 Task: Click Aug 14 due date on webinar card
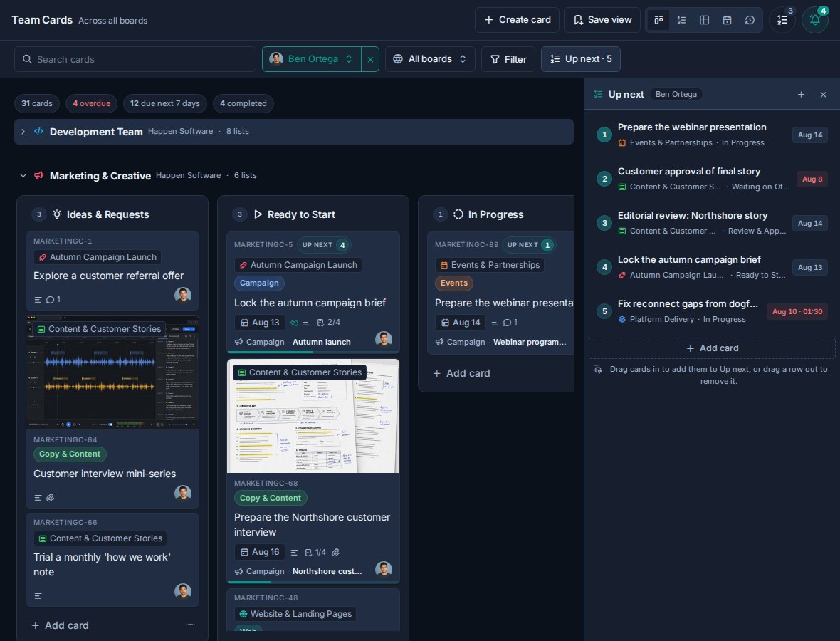coord(461,322)
